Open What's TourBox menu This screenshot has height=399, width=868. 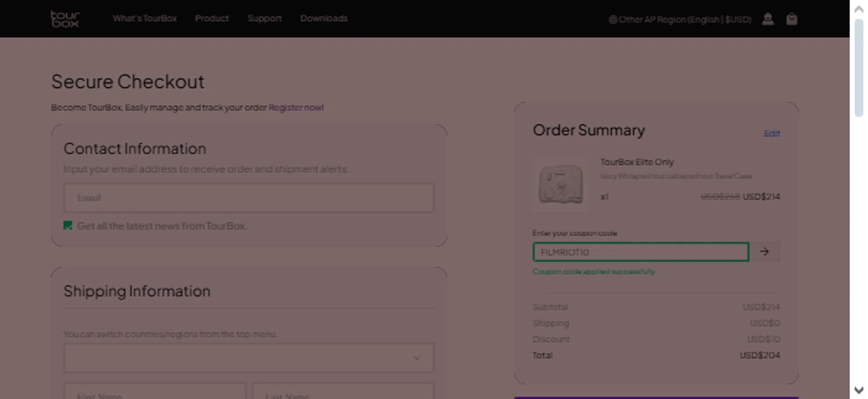click(x=145, y=19)
